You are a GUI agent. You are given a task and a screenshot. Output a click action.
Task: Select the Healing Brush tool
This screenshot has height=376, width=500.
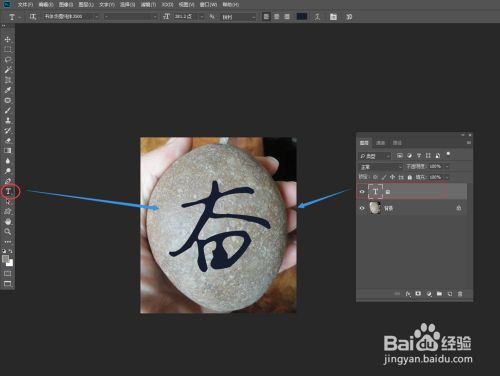click(8, 100)
